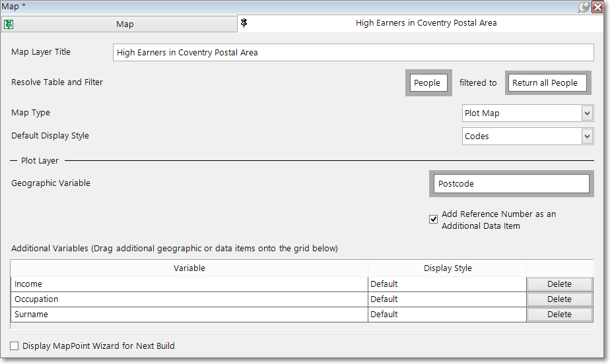The image size is (610, 364).
Task: Click the Variable column header
Action: coord(189,268)
